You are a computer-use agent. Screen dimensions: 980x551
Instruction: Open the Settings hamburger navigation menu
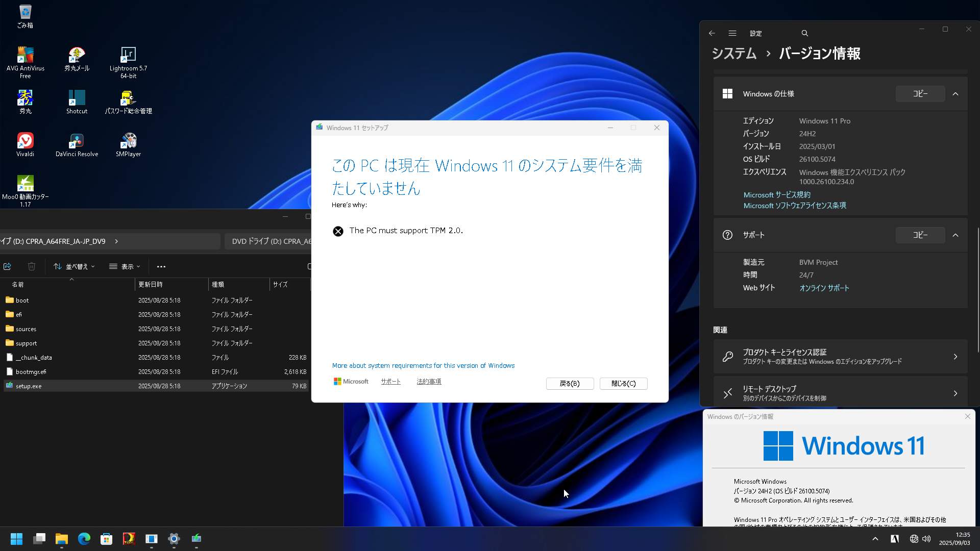[732, 33]
